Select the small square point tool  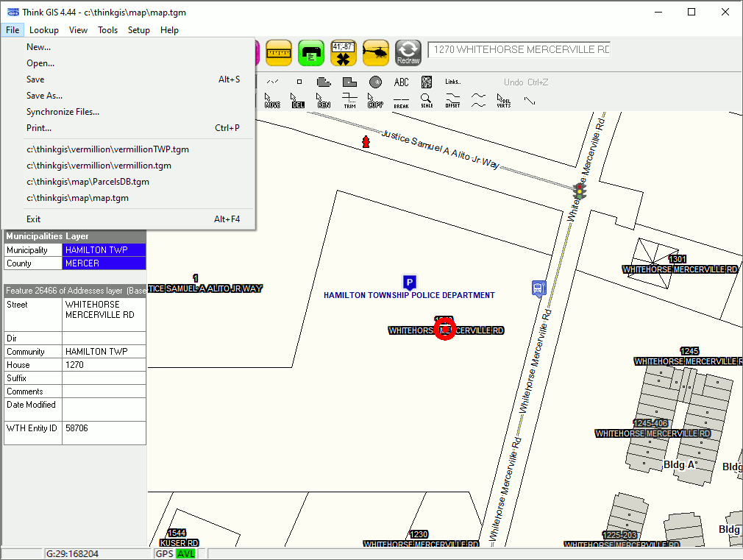click(299, 82)
